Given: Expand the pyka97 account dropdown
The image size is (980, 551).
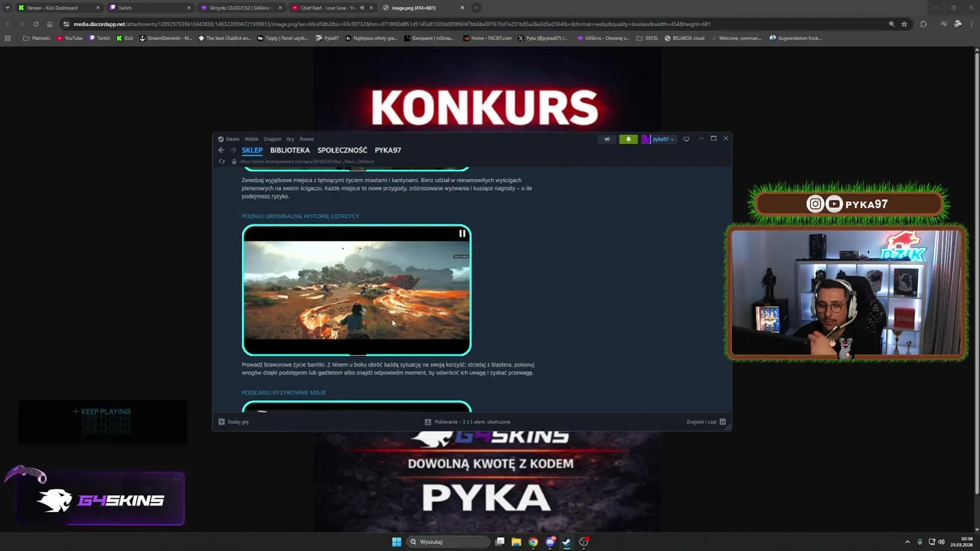Looking at the screenshot, I should (658, 139).
